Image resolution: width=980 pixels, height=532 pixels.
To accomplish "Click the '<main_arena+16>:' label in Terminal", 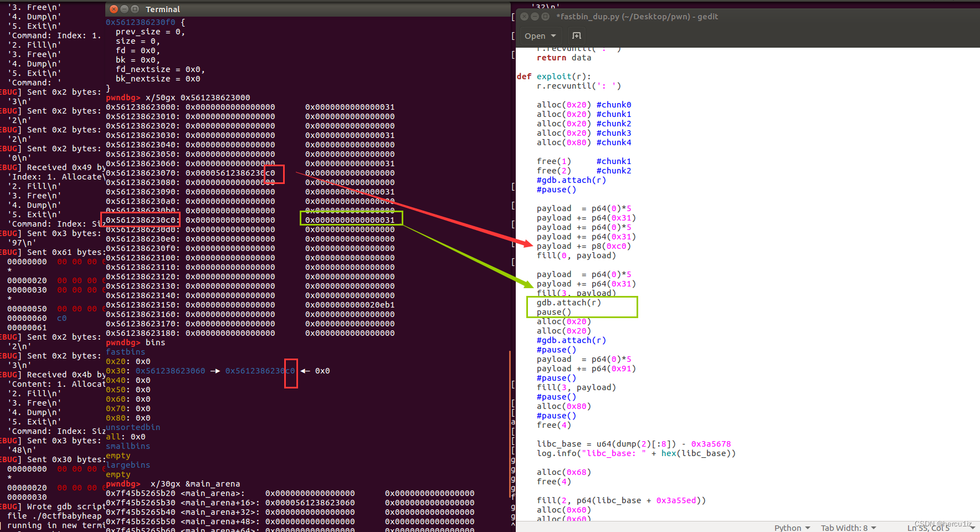I will click(220, 503).
